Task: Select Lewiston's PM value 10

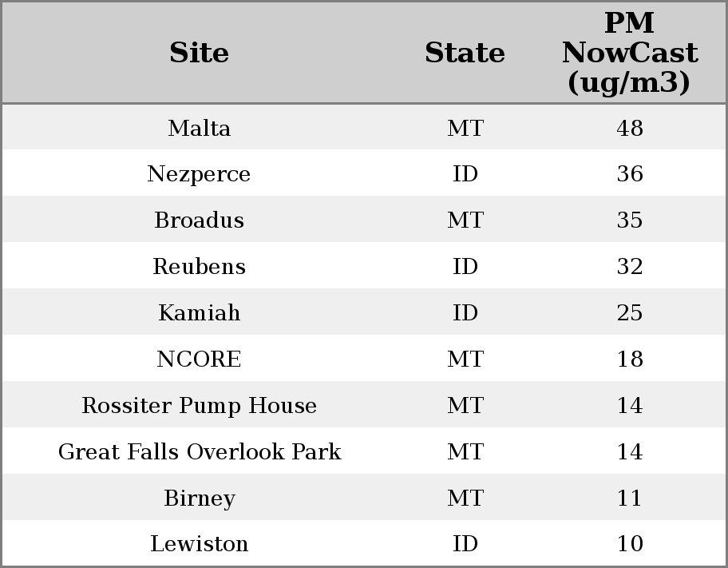Action: coord(629,544)
